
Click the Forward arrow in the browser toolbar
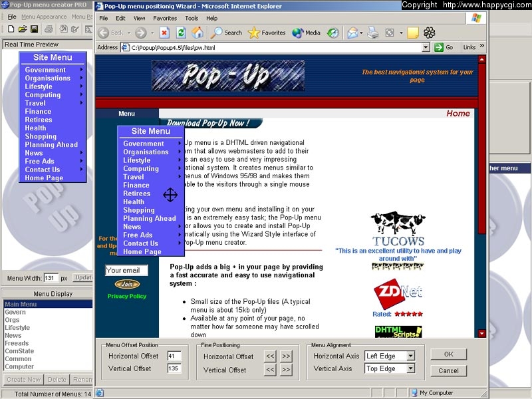point(141,33)
